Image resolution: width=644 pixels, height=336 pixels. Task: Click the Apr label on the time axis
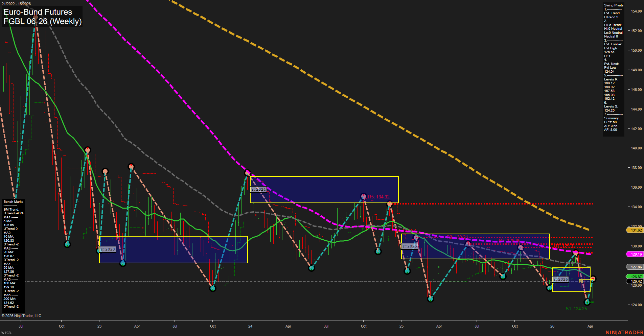click(x=137, y=326)
